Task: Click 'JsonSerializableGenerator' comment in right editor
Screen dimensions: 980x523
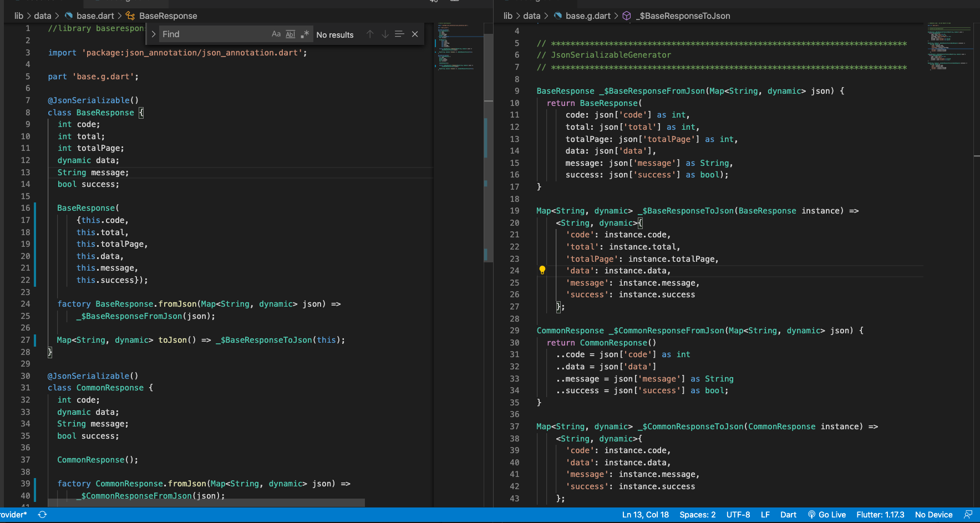Action: pyautogui.click(x=611, y=55)
